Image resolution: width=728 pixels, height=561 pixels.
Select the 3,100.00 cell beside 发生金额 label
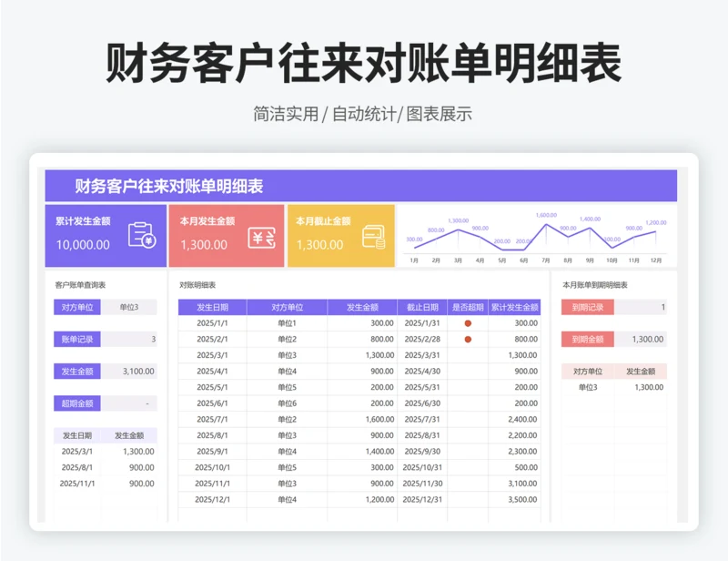pyautogui.click(x=129, y=372)
